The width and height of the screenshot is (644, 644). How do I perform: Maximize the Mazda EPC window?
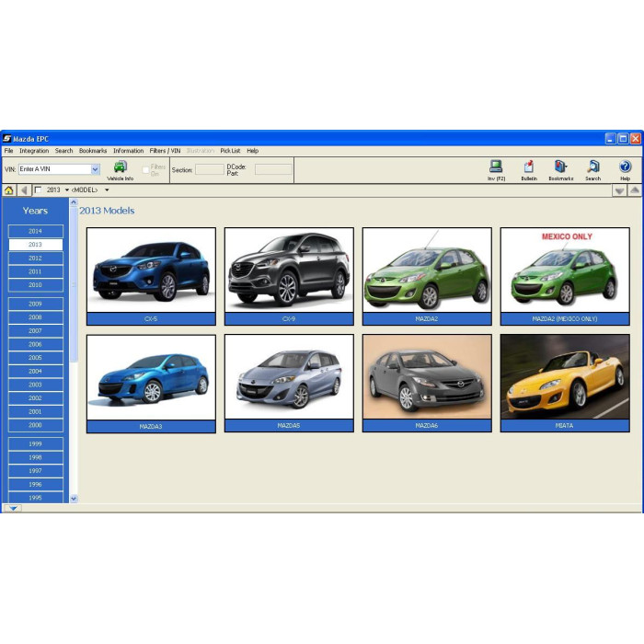click(x=623, y=138)
